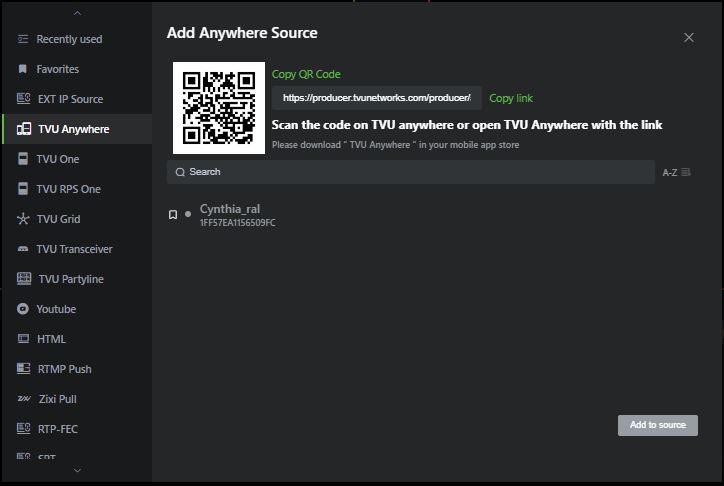This screenshot has height=486, width=724.
Task: Click the Zixi Pull logo icon
Action: 24,399
